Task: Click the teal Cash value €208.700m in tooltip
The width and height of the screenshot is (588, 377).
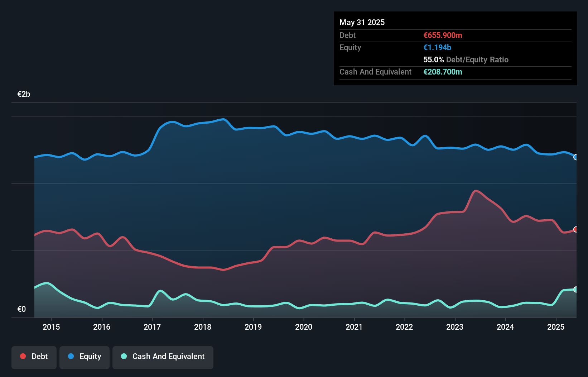Action: click(443, 72)
